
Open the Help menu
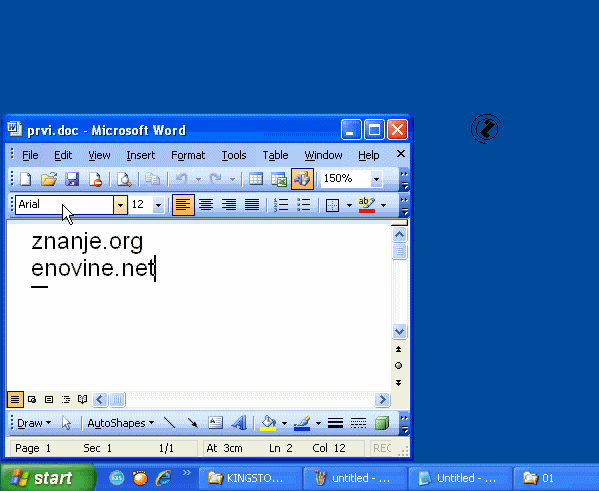pyautogui.click(x=369, y=155)
